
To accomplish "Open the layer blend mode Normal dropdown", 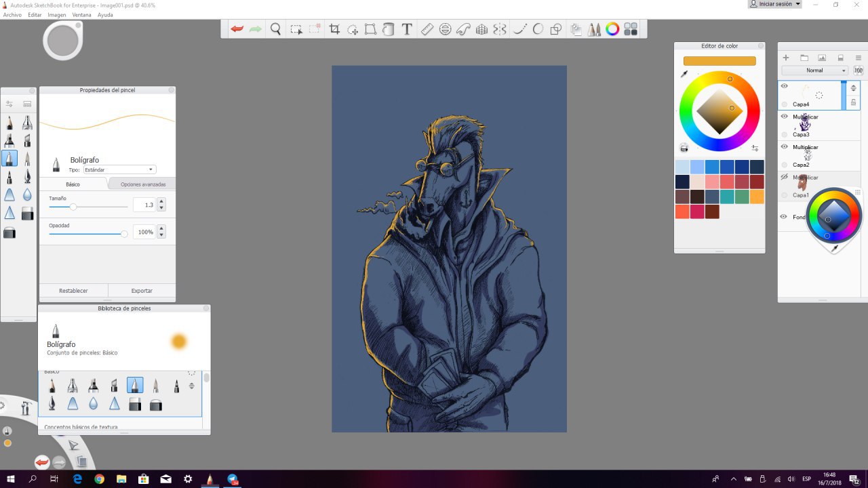I will tap(814, 70).
